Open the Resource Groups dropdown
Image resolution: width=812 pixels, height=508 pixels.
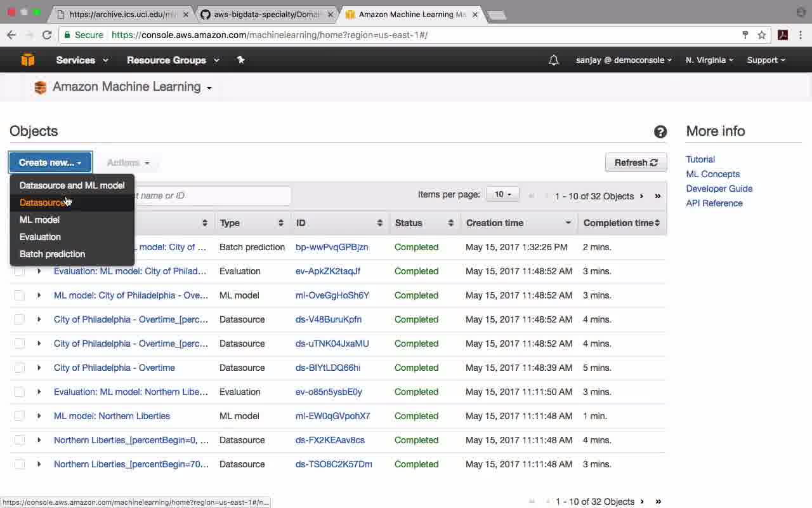[x=173, y=60]
